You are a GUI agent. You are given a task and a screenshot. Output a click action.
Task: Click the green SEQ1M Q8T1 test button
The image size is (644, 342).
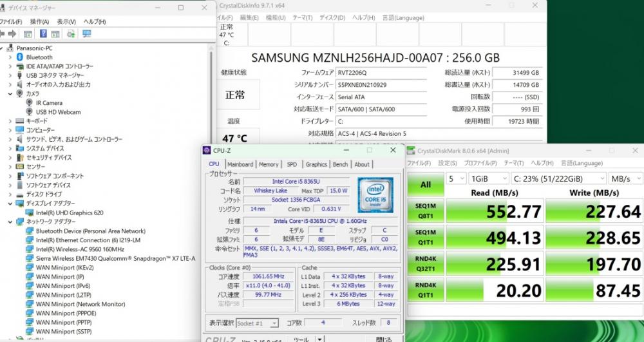[426, 211]
